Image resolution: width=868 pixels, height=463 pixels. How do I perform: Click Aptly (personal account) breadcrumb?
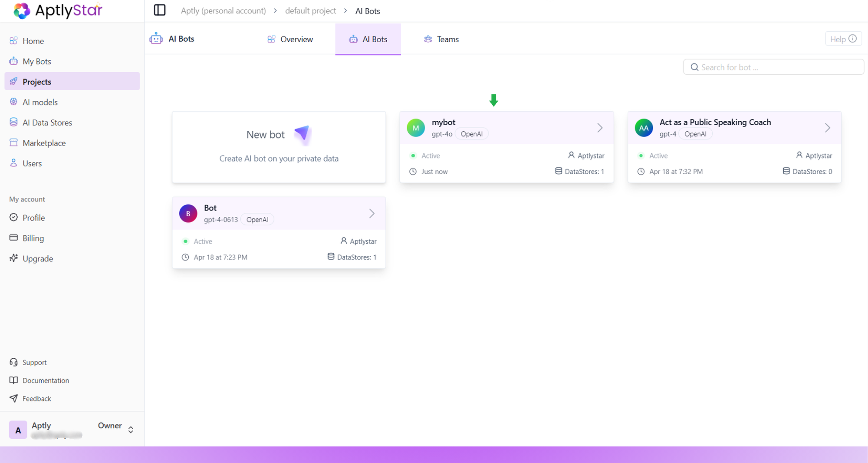(x=223, y=10)
